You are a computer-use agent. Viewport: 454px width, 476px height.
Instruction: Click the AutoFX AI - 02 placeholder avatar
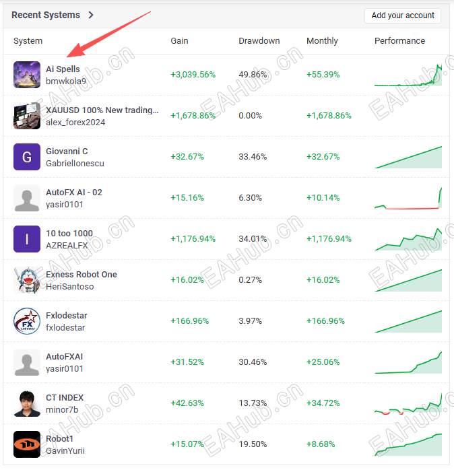[x=27, y=198]
